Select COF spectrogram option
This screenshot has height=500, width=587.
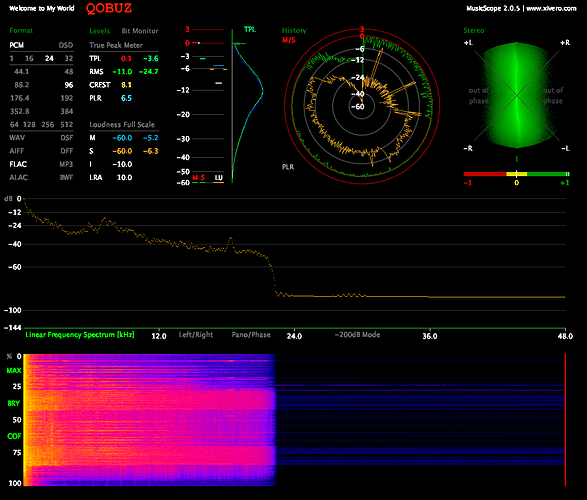click(14, 436)
